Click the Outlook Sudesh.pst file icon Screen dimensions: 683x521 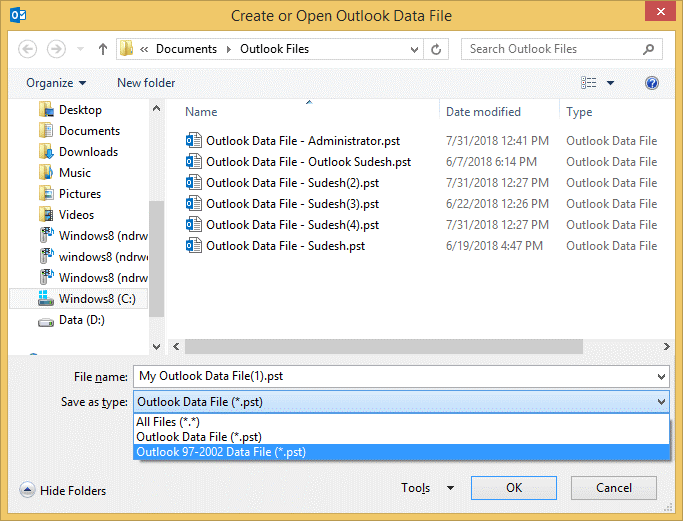194,161
